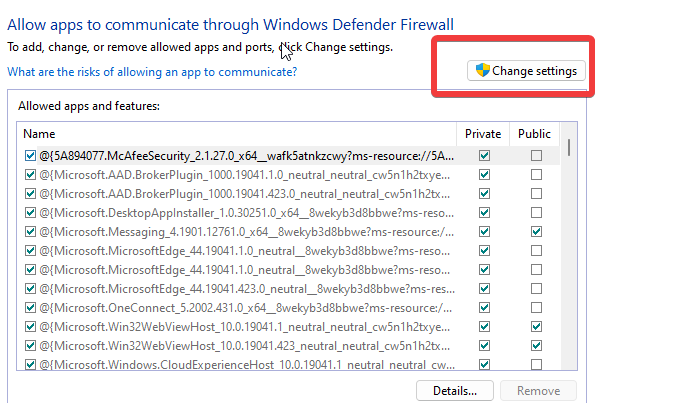This screenshot has height=403, width=688.
Task: Enable Public for DesktopAppInstaller entry
Action: pos(536,212)
